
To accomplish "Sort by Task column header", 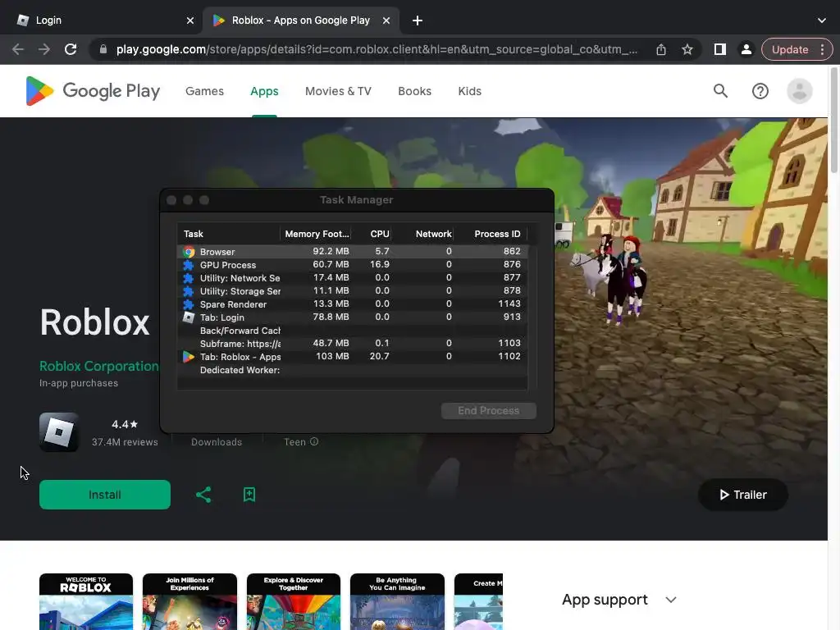I will click(x=228, y=234).
